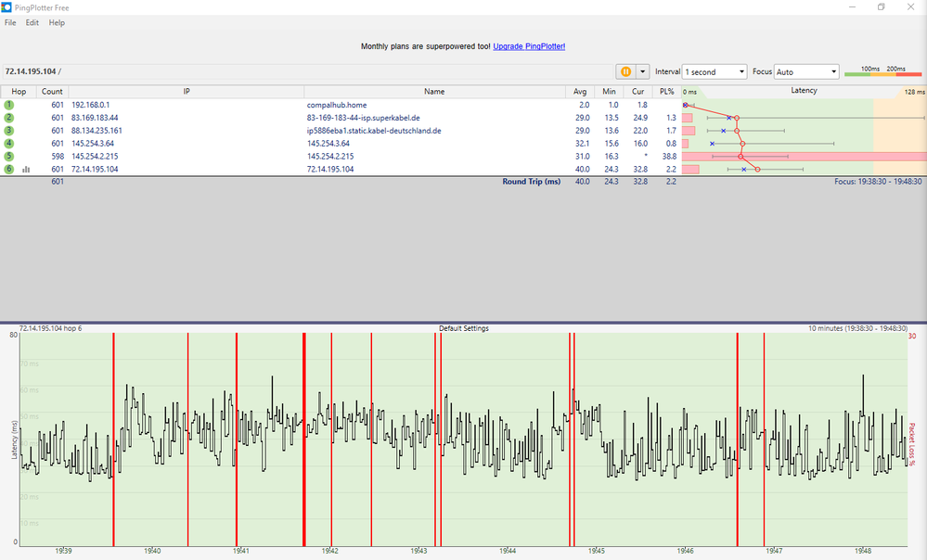The height and width of the screenshot is (560, 927).
Task: Click the Hop column header
Action: coord(19,92)
